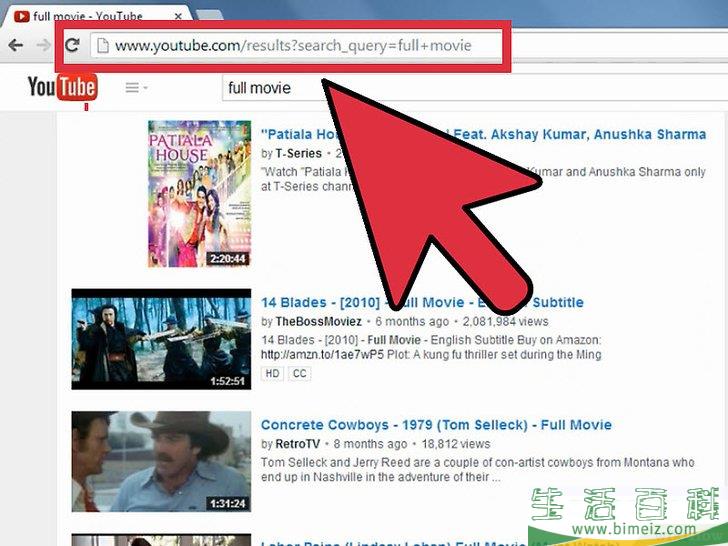The height and width of the screenshot is (546, 728).
Task: Open the YouTube guide menu icon
Action: (136, 87)
